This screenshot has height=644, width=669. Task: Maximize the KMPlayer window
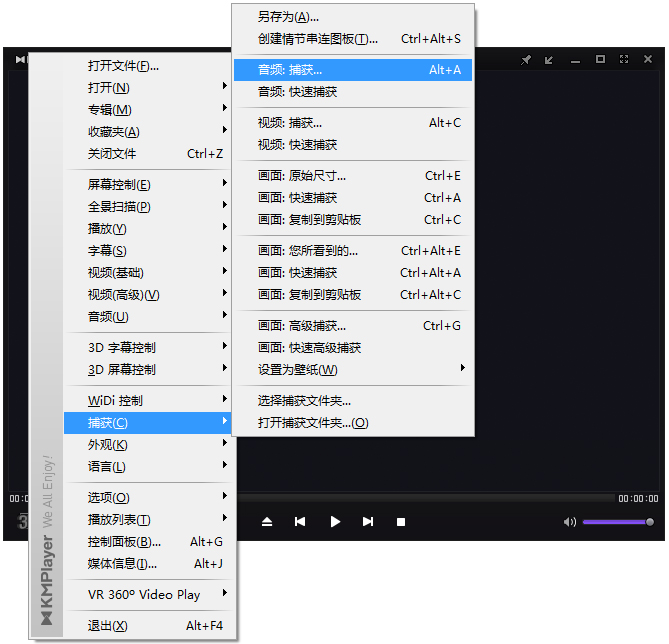point(600,59)
